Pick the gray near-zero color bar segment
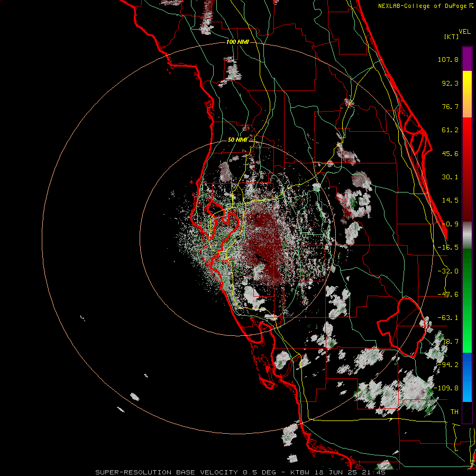The width and height of the screenshot is (476, 476). click(x=467, y=235)
